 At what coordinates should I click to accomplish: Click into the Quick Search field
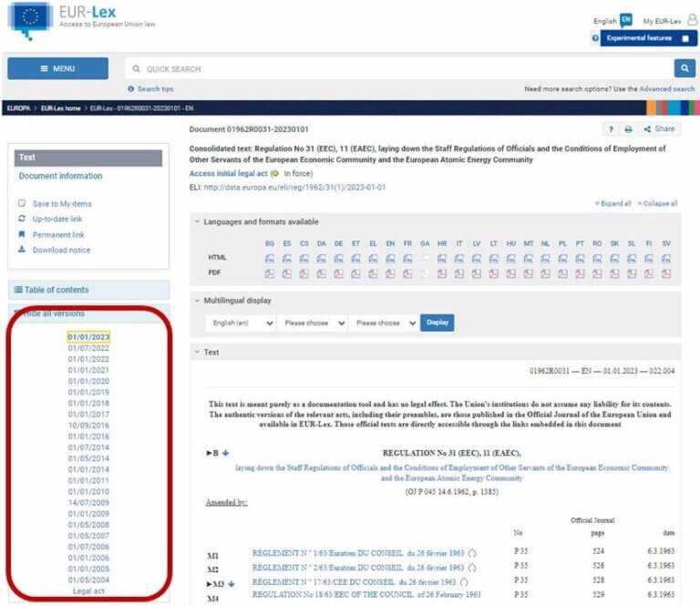click(401, 68)
